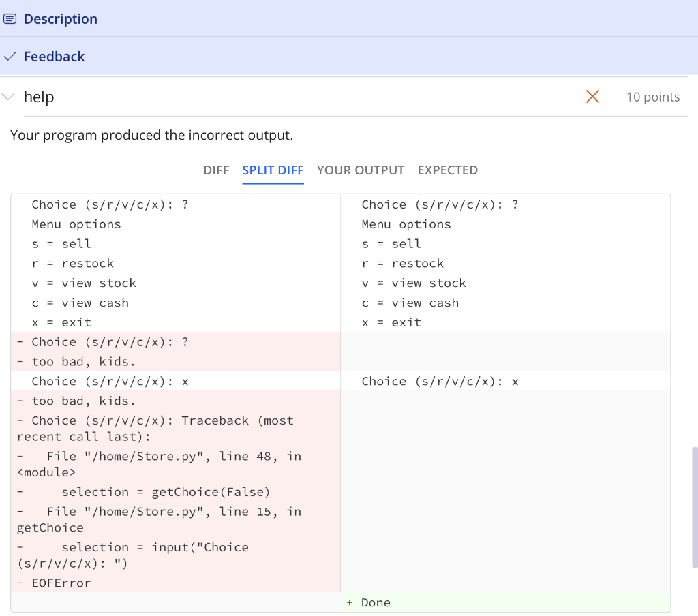This screenshot has height=616, width=698.
Task: Click the Description panel icon
Action: pyautogui.click(x=10, y=18)
